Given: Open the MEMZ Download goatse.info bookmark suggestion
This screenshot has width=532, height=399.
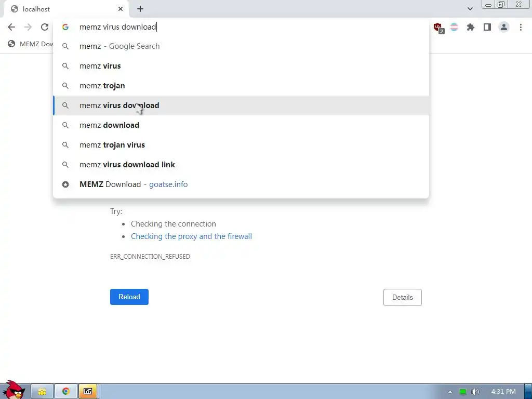Looking at the screenshot, I should [x=241, y=184].
